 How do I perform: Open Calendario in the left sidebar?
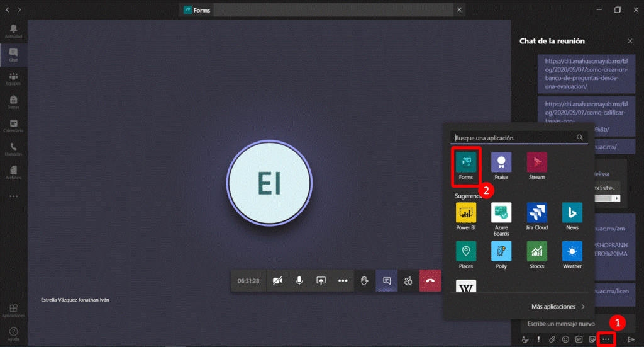(x=13, y=125)
